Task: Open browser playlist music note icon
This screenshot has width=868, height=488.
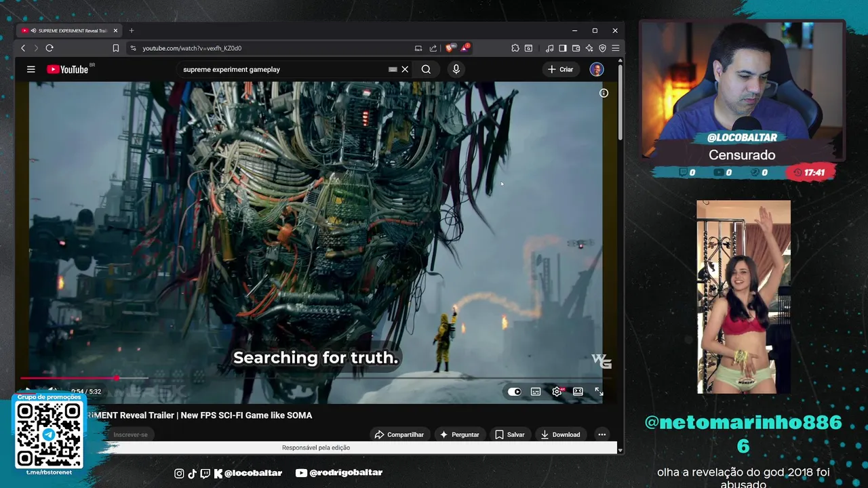Action: tap(549, 48)
